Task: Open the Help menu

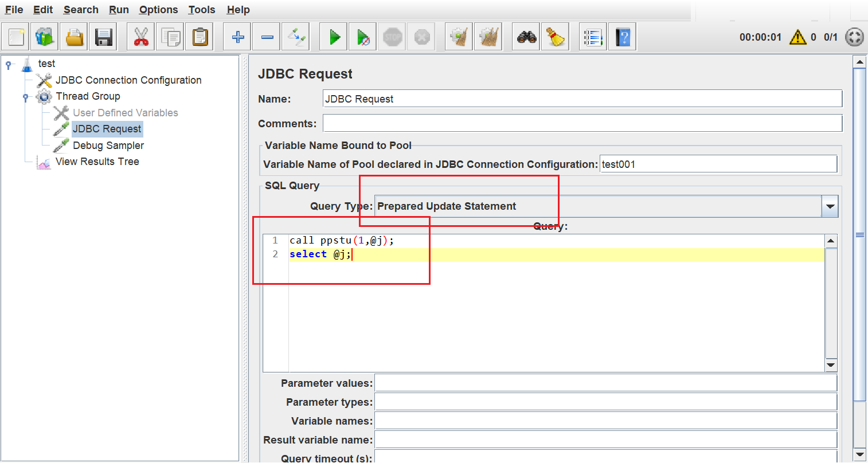Action: [x=238, y=10]
